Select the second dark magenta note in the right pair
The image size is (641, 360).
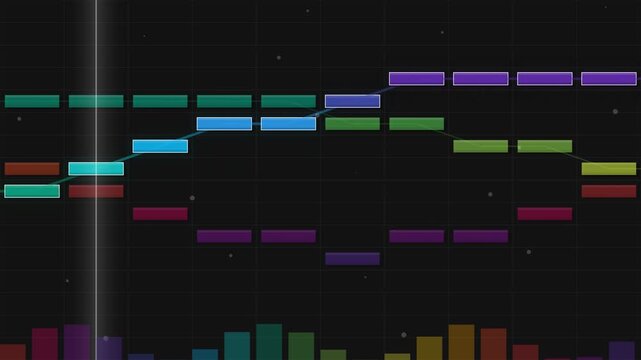click(x=481, y=236)
